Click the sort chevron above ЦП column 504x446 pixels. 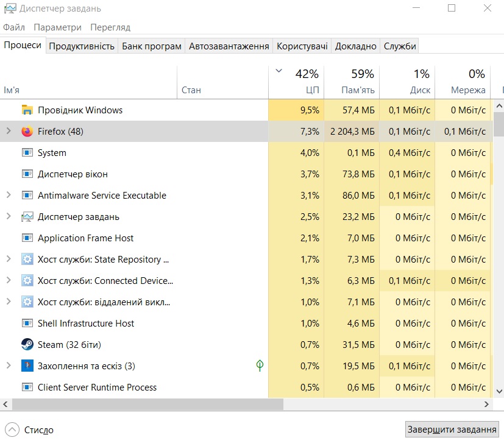tap(279, 71)
